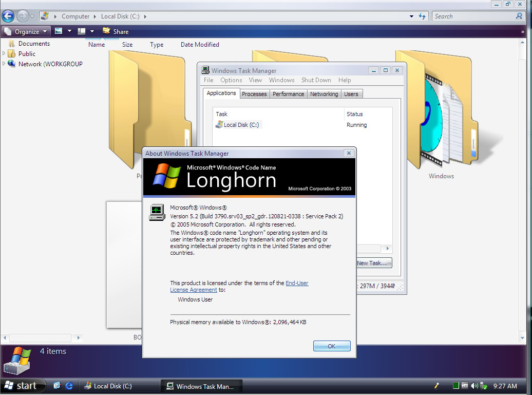The image size is (532, 395).
Task: Open the End-User License Agreement link
Action: coord(239,287)
